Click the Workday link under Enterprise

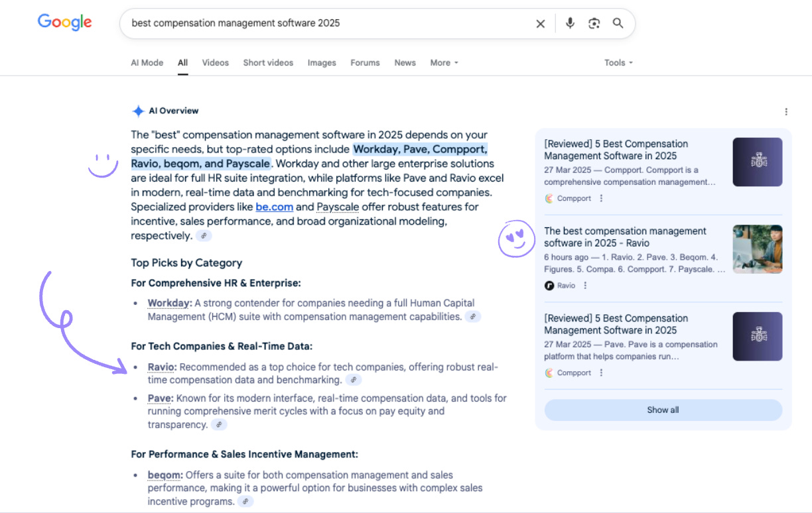coord(170,303)
